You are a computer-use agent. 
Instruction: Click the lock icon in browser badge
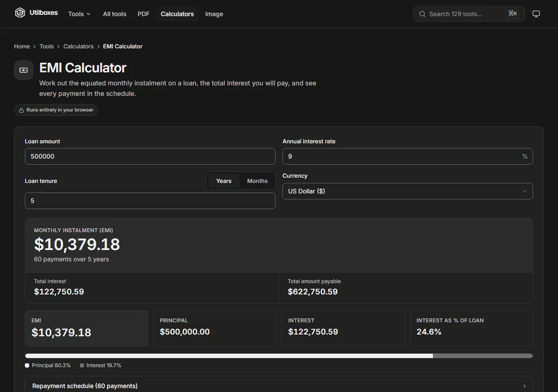coord(21,110)
